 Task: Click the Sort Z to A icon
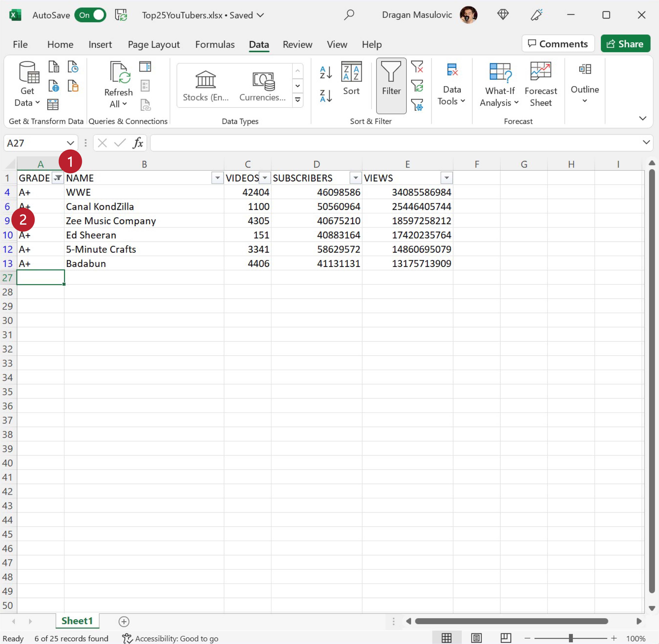pos(326,96)
